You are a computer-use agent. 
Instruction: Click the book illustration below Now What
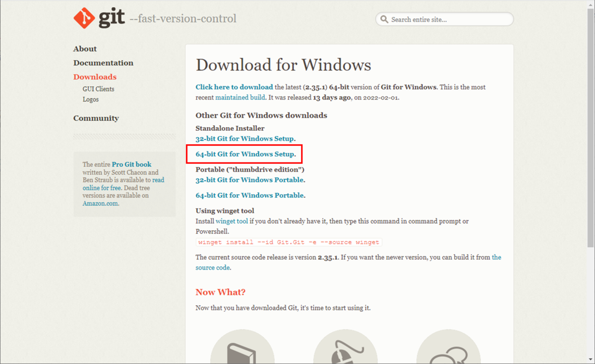click(242, 347)
